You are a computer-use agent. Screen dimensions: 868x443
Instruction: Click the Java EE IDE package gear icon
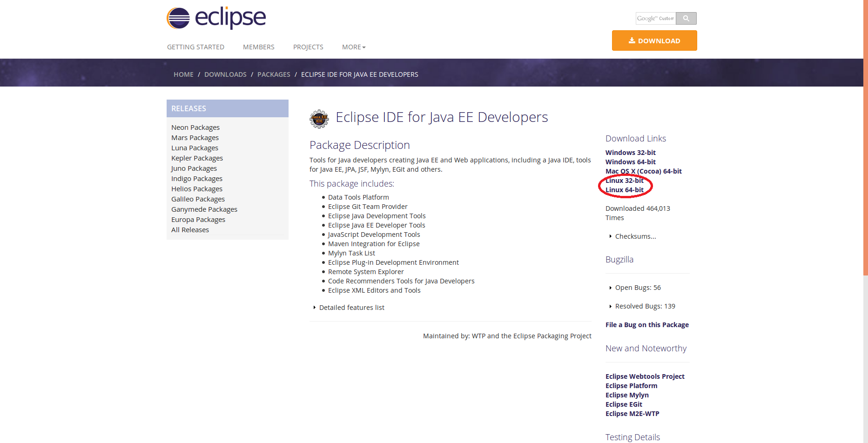pyautogui.click(x=319, y=119)
